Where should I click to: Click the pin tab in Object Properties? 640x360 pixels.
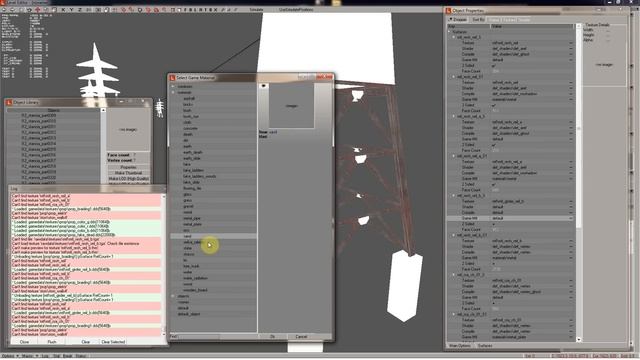pos(458,19)
